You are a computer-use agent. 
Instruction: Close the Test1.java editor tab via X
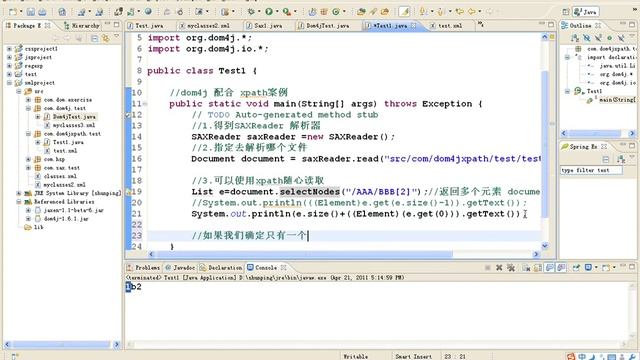coord(413,25)
